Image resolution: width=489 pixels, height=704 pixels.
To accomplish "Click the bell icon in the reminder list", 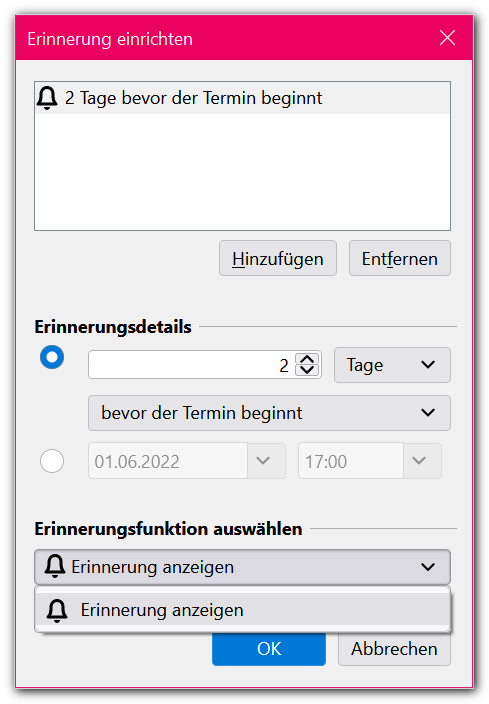I will [x=47, y=98].
